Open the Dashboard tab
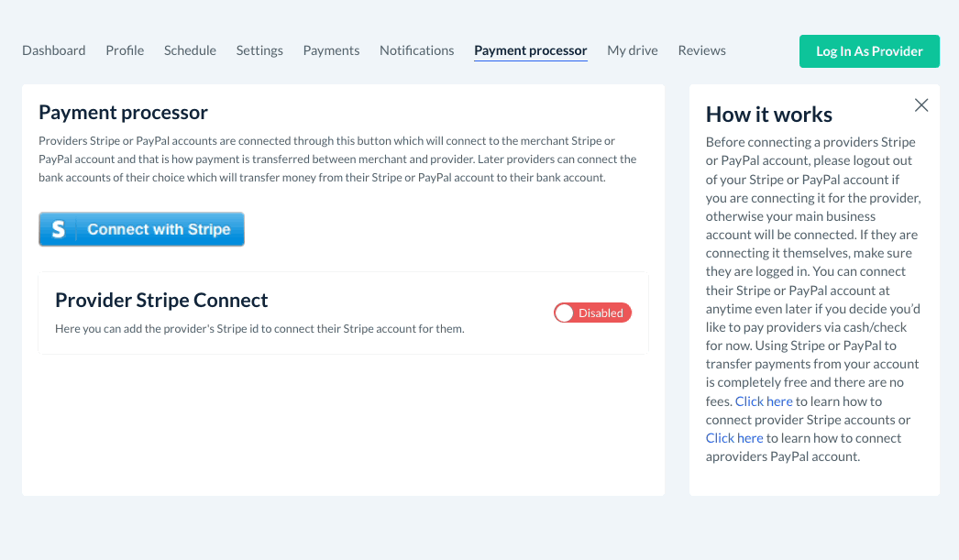 pos(54,50)
